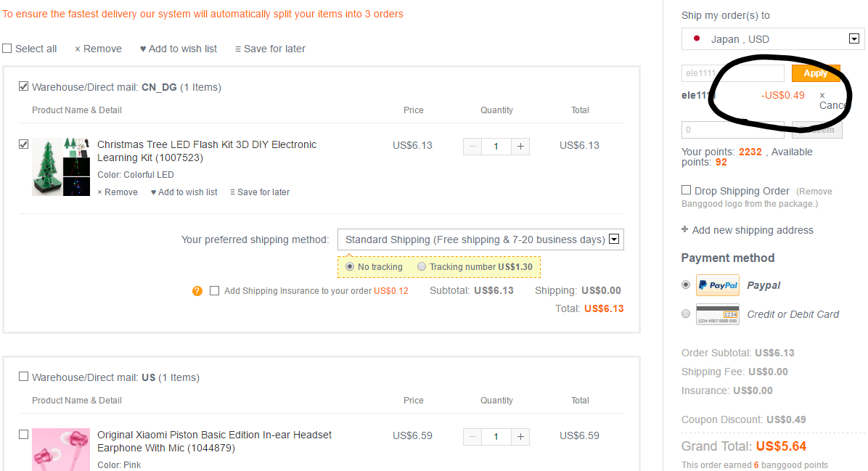Screen dimensions: 868x471
Task: Decrease quantity of Christmas Tree kit
Action: click(472, 147)
